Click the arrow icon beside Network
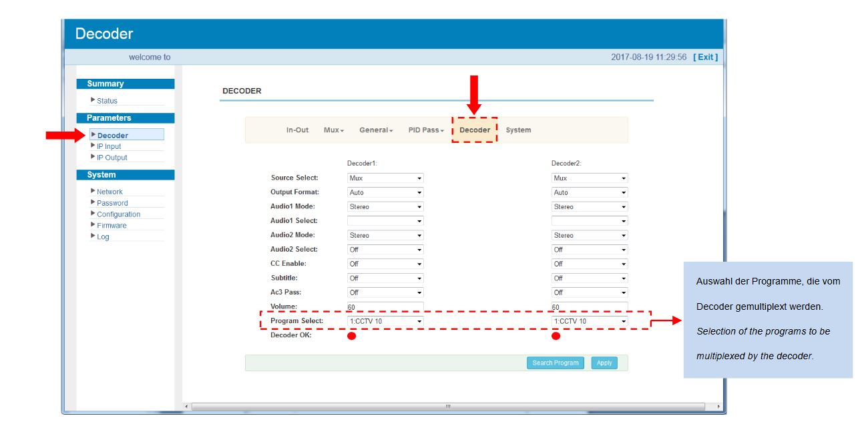Viewport: 868px width, 424px height. [x=93, y=191]
